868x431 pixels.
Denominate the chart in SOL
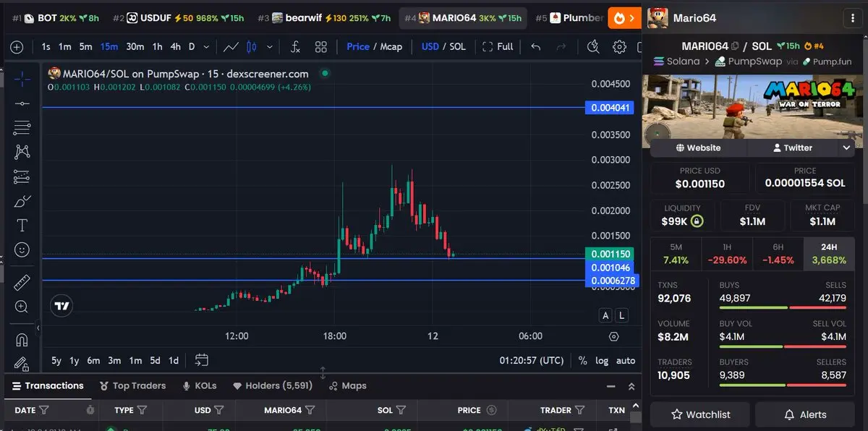coord(457,46)
